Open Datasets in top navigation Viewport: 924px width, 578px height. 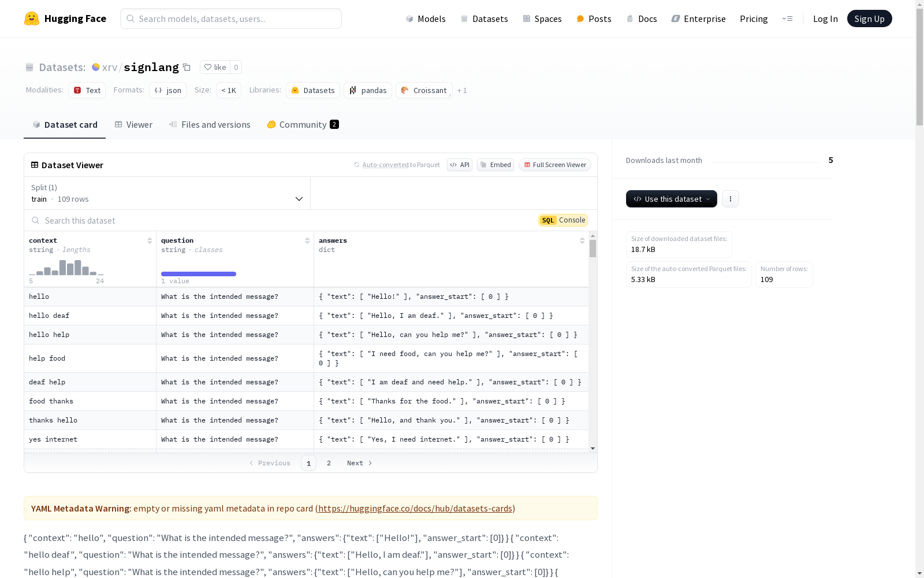tap(484, 18)
